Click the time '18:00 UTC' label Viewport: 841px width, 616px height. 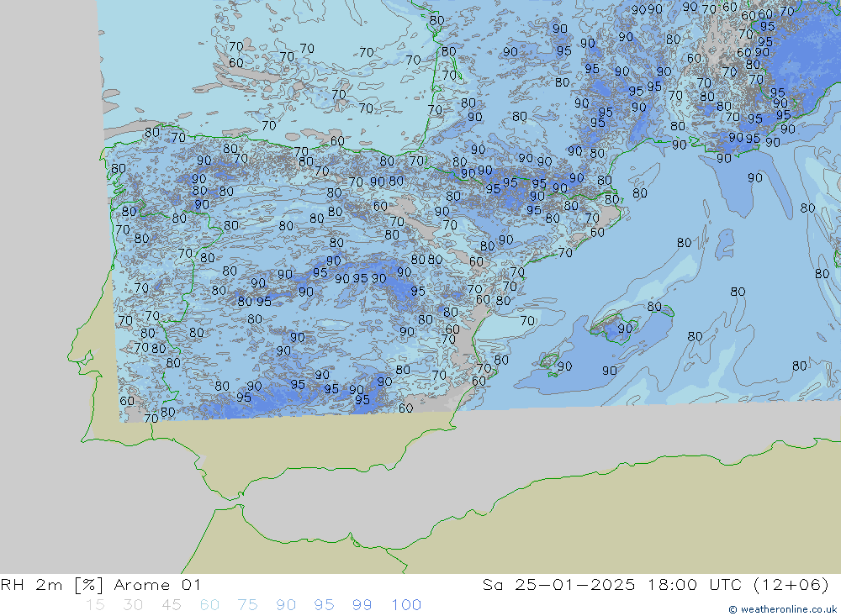click(694, 585)
